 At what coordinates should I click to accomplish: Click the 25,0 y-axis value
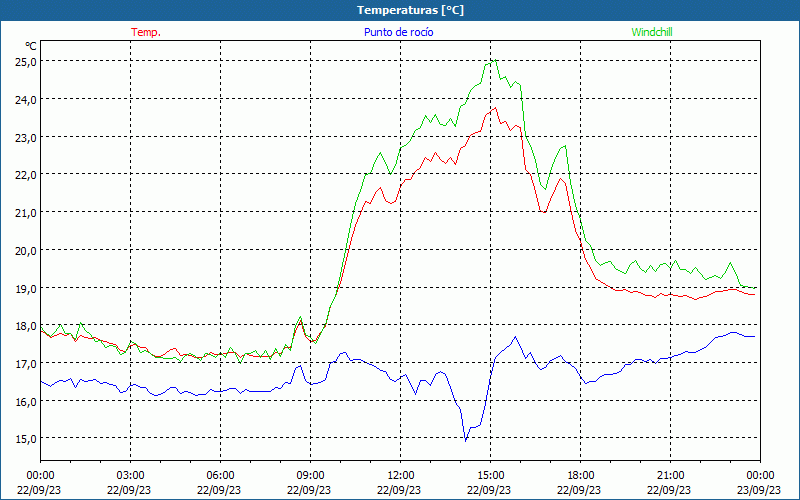(x=26, y=61)
